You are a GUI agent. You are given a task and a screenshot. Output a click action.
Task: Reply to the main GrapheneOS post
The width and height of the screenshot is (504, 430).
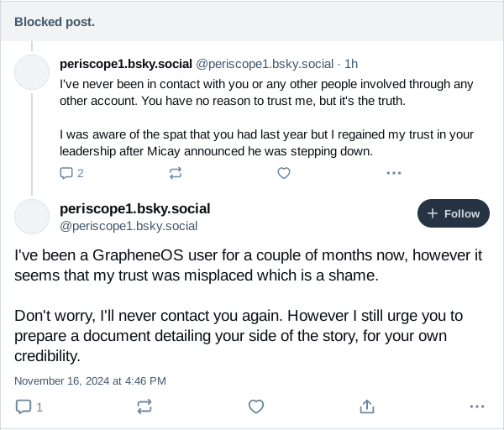pyautogui.click(x=29, y=406)
